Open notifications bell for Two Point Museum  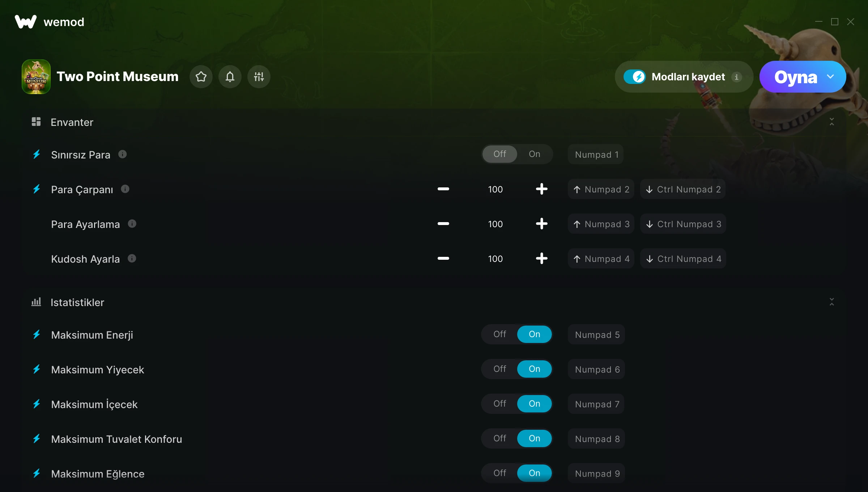click(x=230, y=77)
